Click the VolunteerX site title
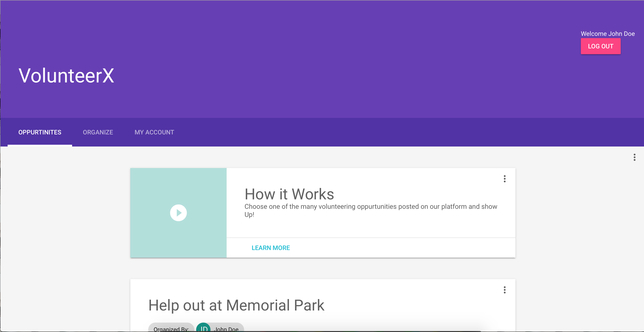Viewport: 644px width, 332px height. [x=66, y=75]
